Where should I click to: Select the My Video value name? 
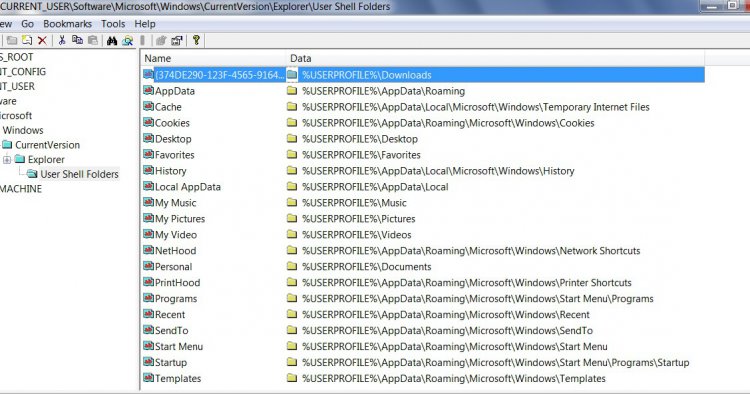coord(176,235)
